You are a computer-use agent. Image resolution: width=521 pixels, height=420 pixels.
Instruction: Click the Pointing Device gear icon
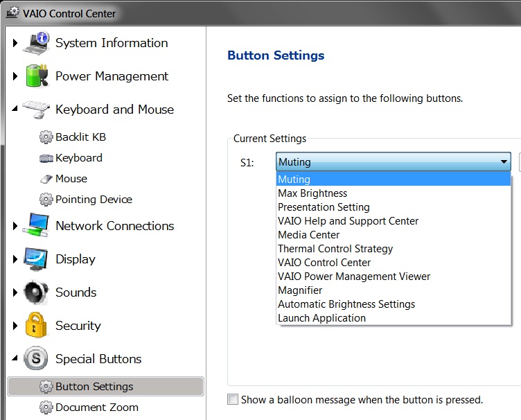click(46, 200)
